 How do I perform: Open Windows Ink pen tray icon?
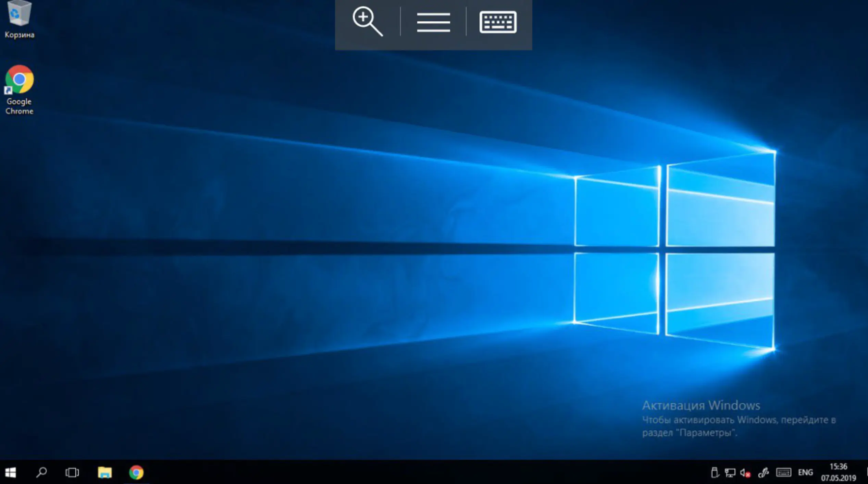coord(763,473)
